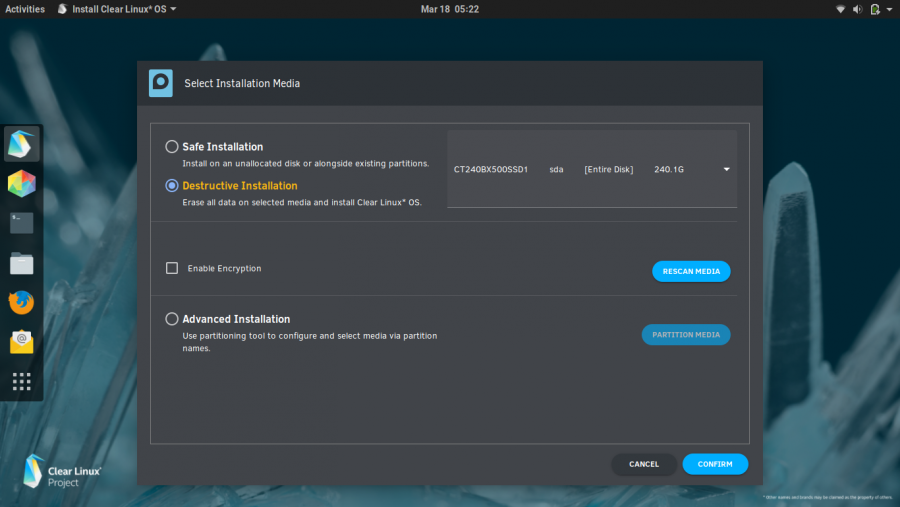This screenshot has height=507, width=900.
Task: Select Safe Installation radio button
Action: [172, 146]
